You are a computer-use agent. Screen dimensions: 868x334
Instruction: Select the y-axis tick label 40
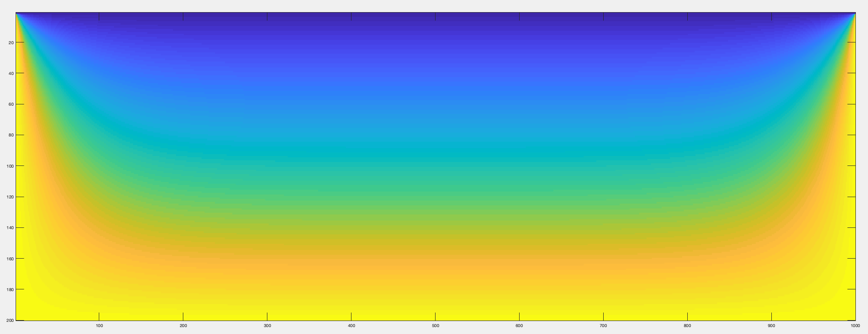point(11,74)
